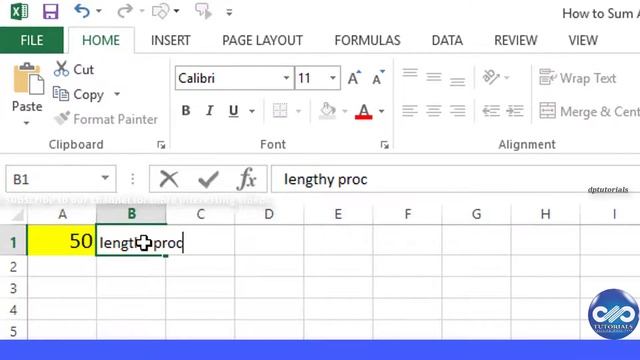Click cell A1 containing 50

tap(62, 241)
